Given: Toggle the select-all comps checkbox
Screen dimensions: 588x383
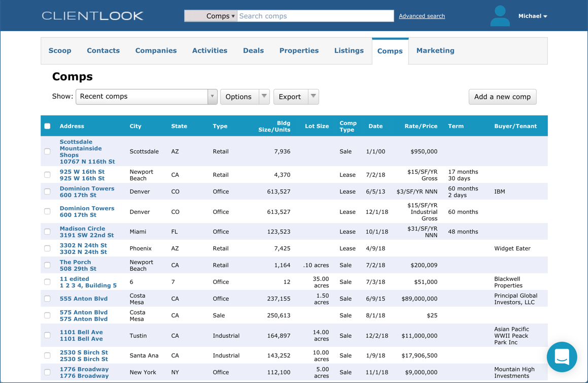Looking at the screenshot, I should pos(47,125).
